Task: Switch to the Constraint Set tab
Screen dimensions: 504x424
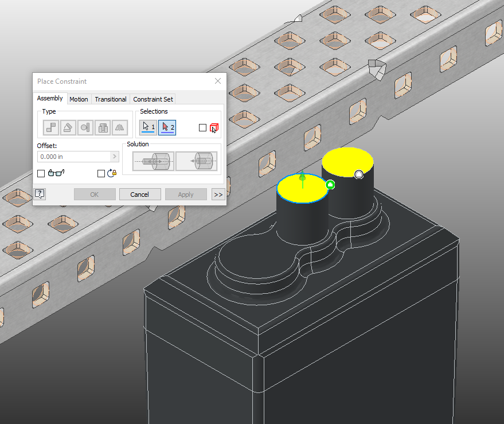Action: (153, 99)
